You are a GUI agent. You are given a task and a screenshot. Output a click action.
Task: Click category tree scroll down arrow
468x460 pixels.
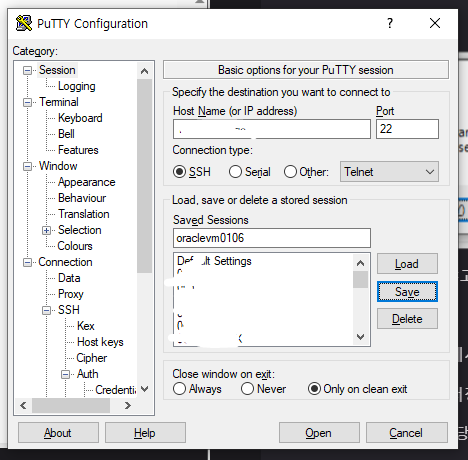click(x=144, y=389)
